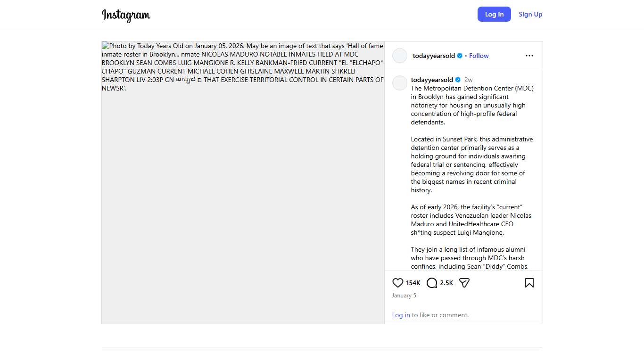This screenshot has height=362, width=644.
Task: Click the verified badge in the post header
Action: (x=460, y=56)
